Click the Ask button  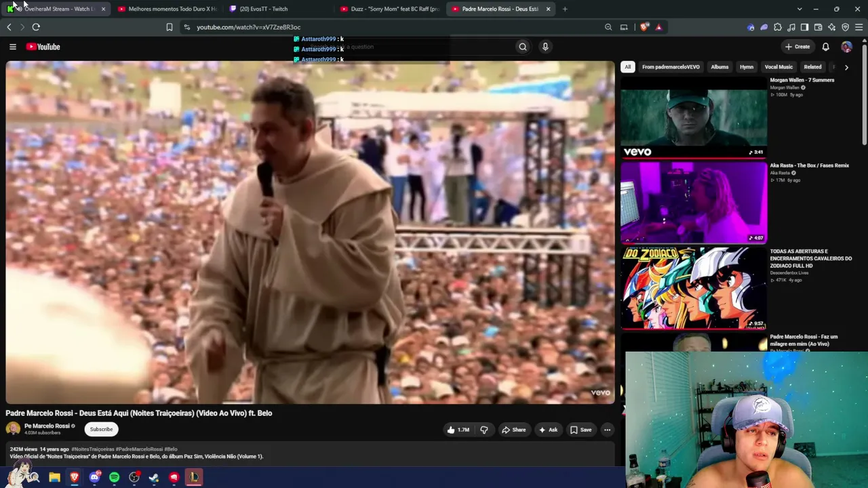click(x=548, y=430)
